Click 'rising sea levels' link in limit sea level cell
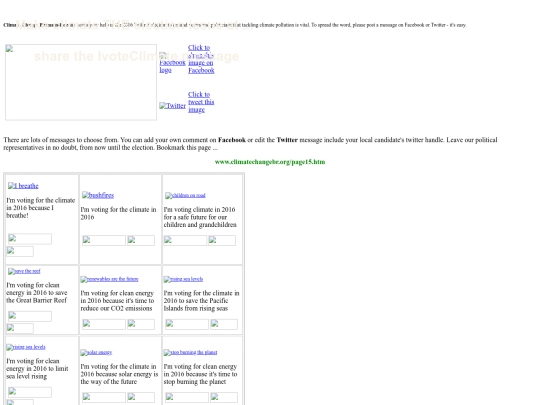 click(26, 347)
